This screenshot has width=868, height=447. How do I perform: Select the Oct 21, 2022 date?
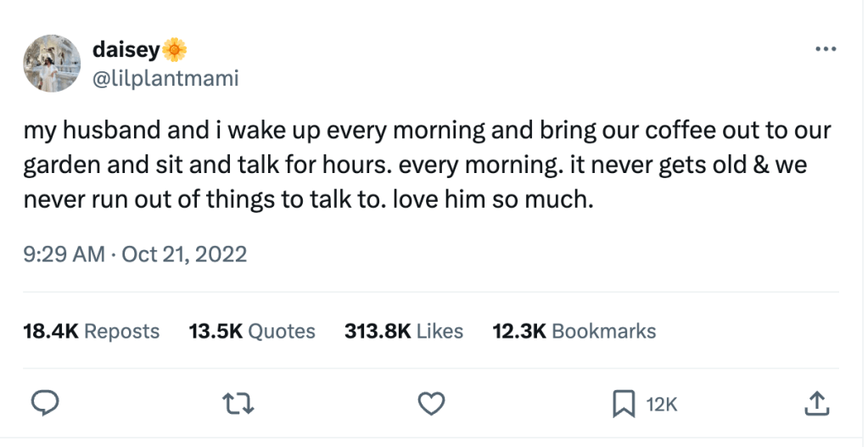point(184,254)
